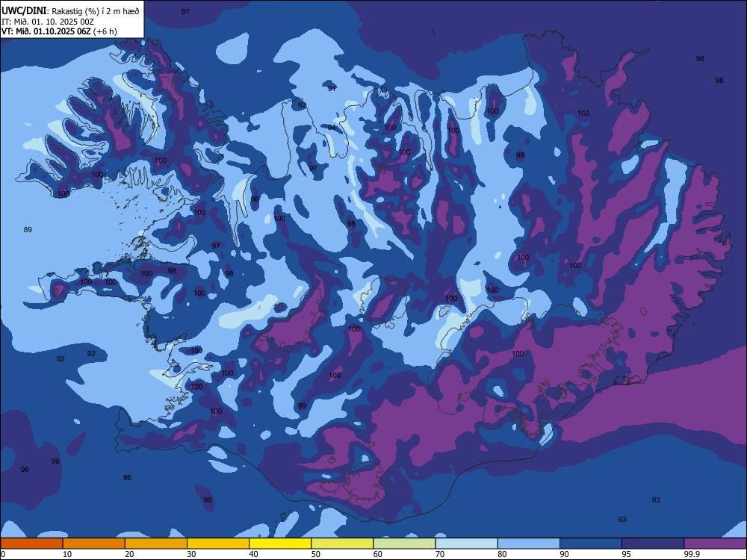Viewport: 747px width, 560px height.
Task: Click the dark orange 0–10 legend swatch
Action: (31, 544)
